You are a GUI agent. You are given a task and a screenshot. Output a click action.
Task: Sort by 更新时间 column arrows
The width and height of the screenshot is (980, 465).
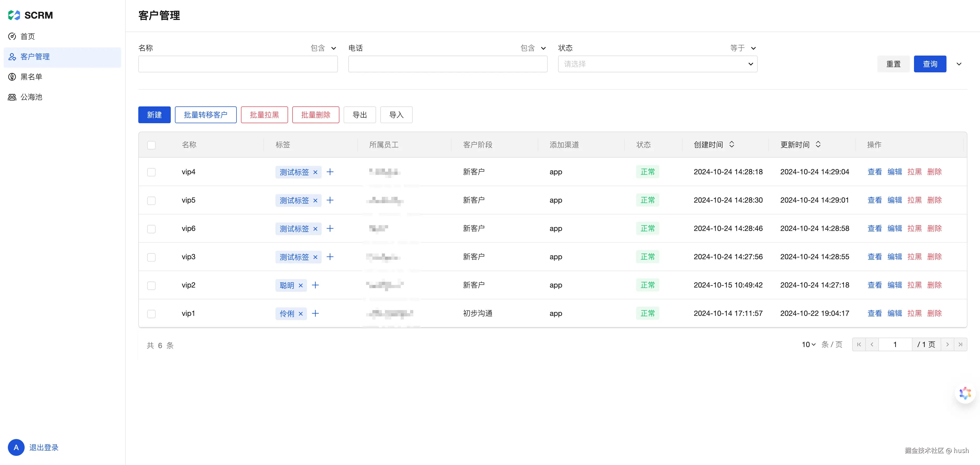pos(818,144)
